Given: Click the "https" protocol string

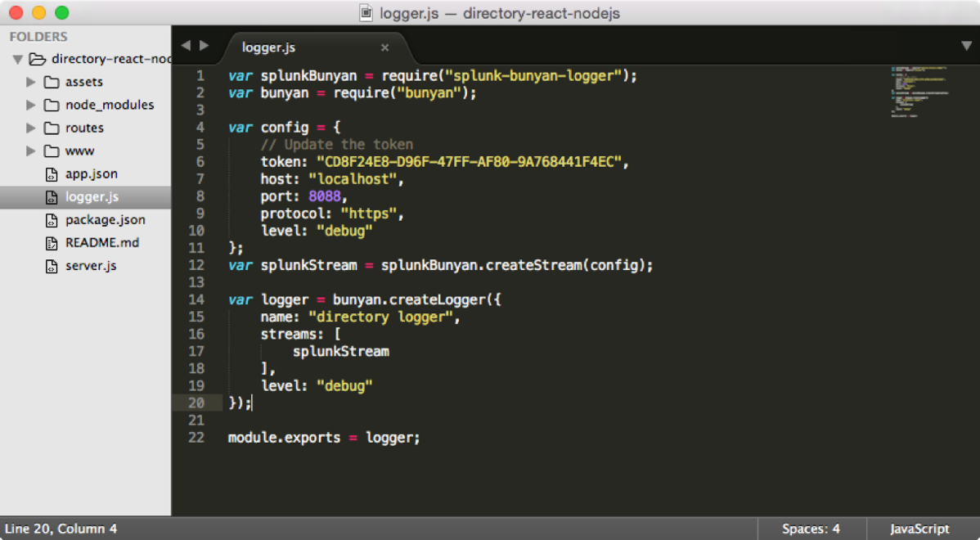Looking at the screenshot, I should (x=369, y=214).
